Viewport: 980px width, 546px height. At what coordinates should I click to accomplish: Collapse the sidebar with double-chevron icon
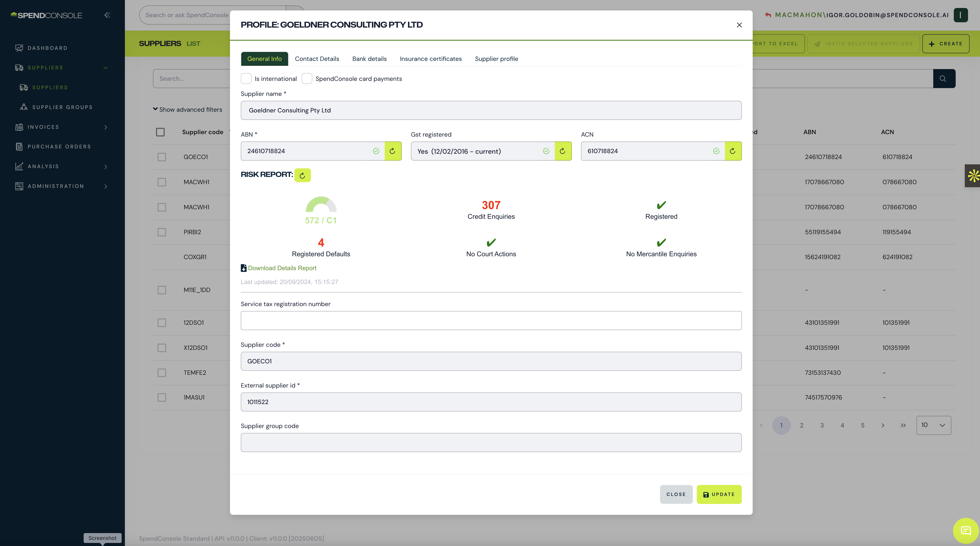(x=107, y=15)
